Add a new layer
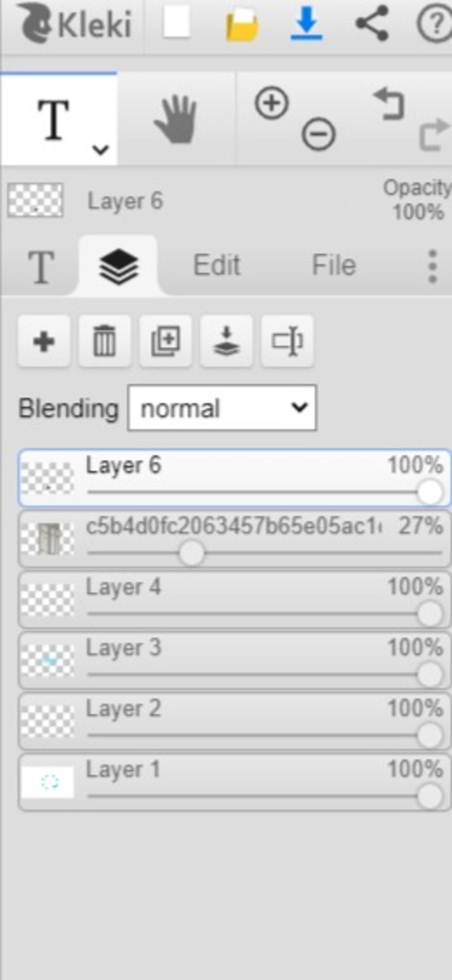The image size is (452, 980). (x=44, y=342)
